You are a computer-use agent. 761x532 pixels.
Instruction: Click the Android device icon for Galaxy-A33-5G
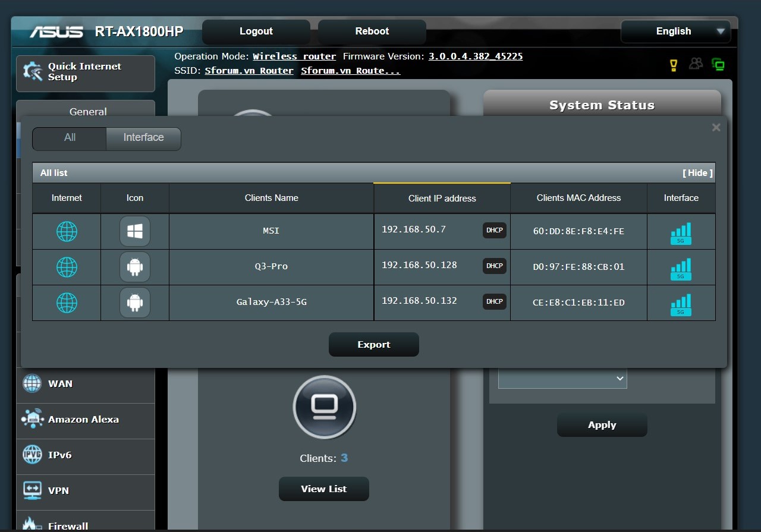pos(135,303)
